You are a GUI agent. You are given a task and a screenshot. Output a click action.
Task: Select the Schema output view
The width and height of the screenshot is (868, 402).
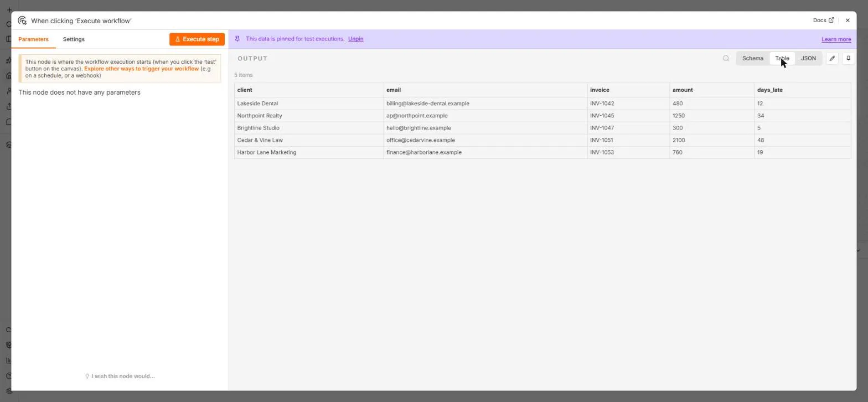753,58
